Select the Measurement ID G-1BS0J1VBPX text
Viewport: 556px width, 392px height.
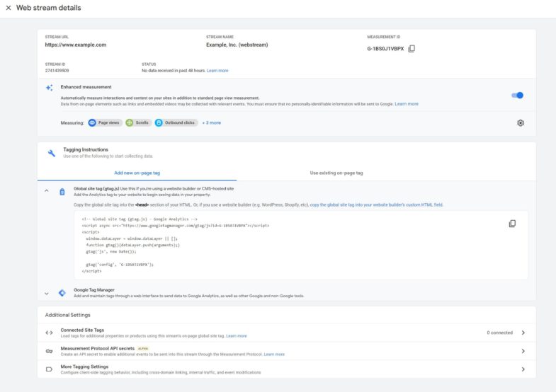point(385,49)
